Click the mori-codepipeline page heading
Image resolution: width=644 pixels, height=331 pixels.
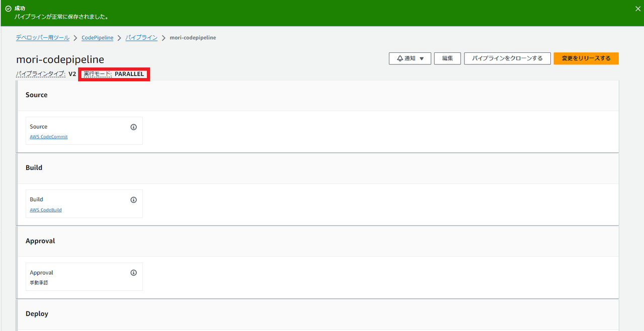pyautogui.click(x=60, y=60)
